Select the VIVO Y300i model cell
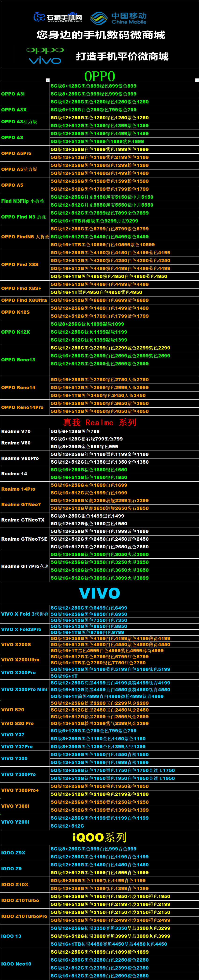 pyautogui.click(x=25, y=806)
